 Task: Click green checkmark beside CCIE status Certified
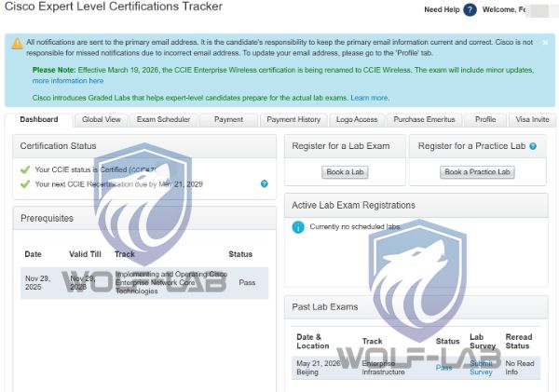(x=25, y=169)
